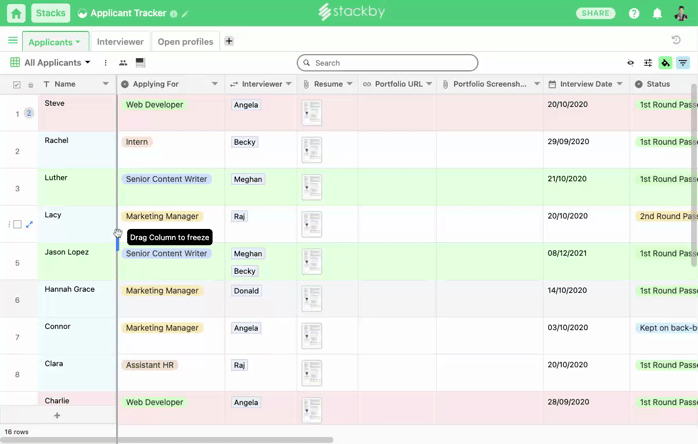Click the horizontal scrollbar

coord(166,440)
